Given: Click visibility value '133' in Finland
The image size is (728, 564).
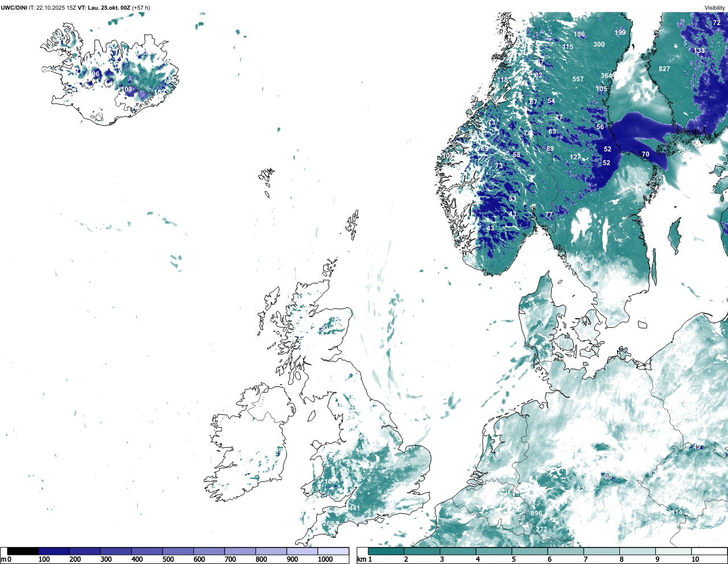Looking at the screenshot, I should tap(699, 51).
